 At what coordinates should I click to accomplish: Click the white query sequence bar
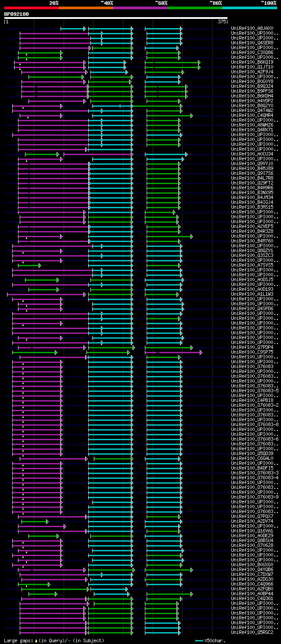pos(116,18)
